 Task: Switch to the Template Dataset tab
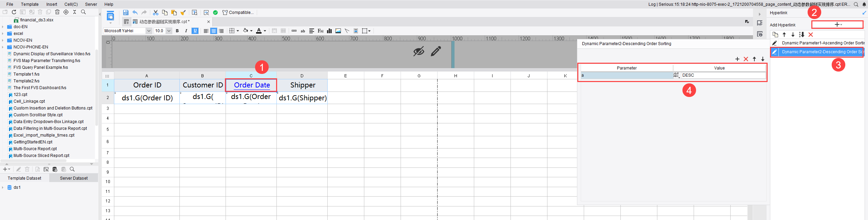[x=24, y=178]
